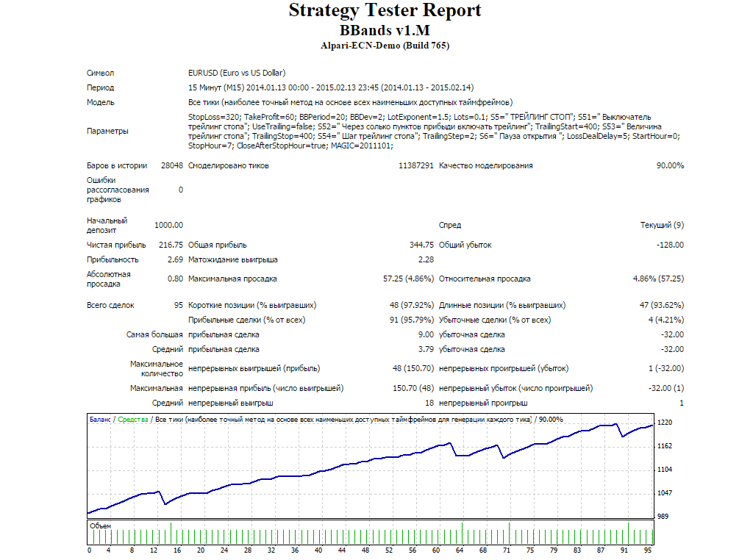Click the "Начальный депозит" label
The height and width of the screenshot is (560, 753).
(107, 225)
